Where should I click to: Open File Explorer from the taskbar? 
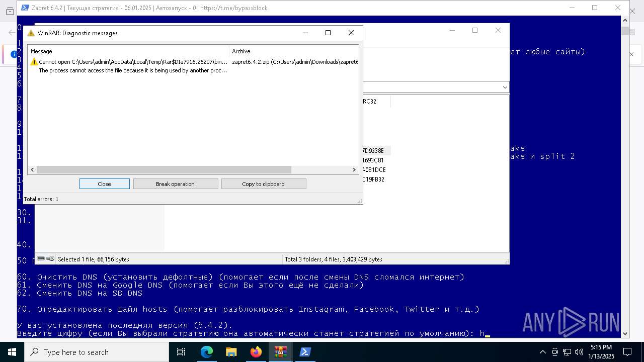(231, 352)
